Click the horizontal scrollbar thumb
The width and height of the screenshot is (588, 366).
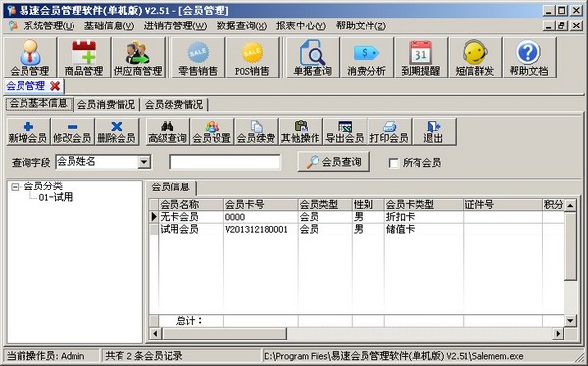pos(223,333)
